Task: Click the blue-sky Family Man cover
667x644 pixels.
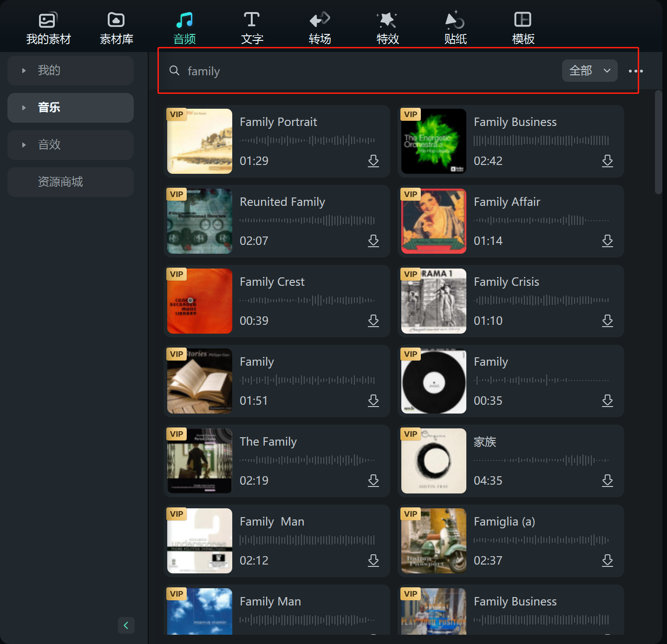Action: [x=200, y=611]
